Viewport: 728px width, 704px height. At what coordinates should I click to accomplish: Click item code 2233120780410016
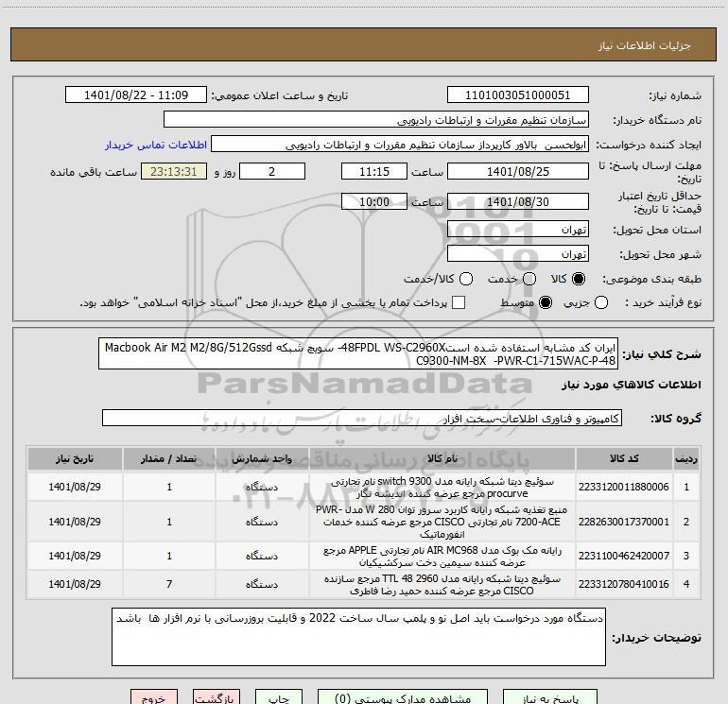(x=624, y=584)
